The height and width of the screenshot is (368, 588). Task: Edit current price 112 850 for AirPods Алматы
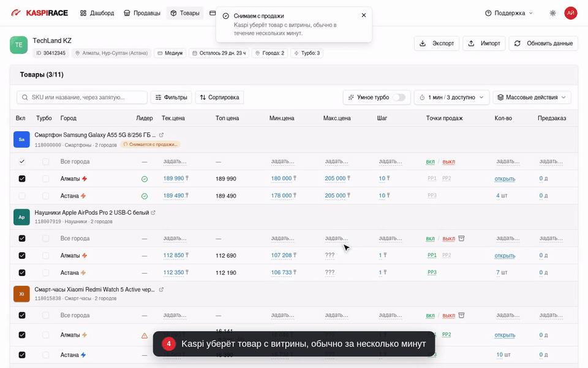coord(173,255)
